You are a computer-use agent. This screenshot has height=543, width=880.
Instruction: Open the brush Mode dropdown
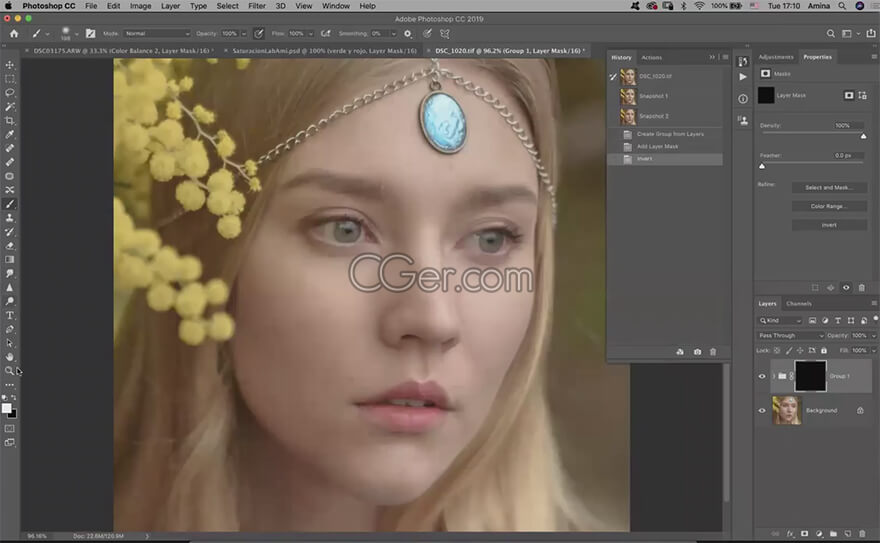pos(157,34)
